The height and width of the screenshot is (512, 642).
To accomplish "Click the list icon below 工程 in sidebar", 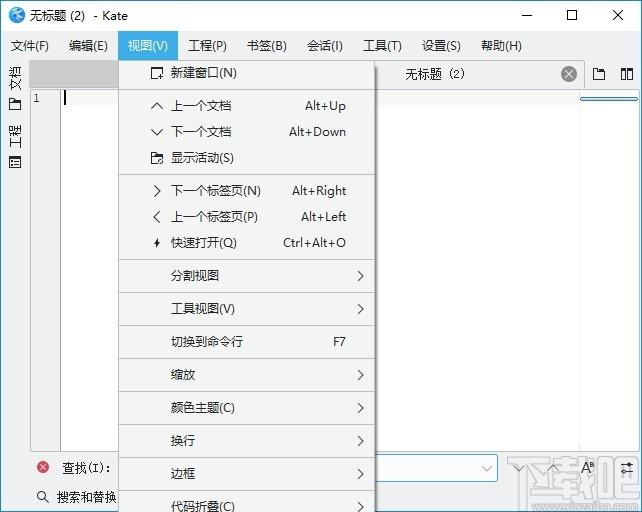I will pos(15,163).
